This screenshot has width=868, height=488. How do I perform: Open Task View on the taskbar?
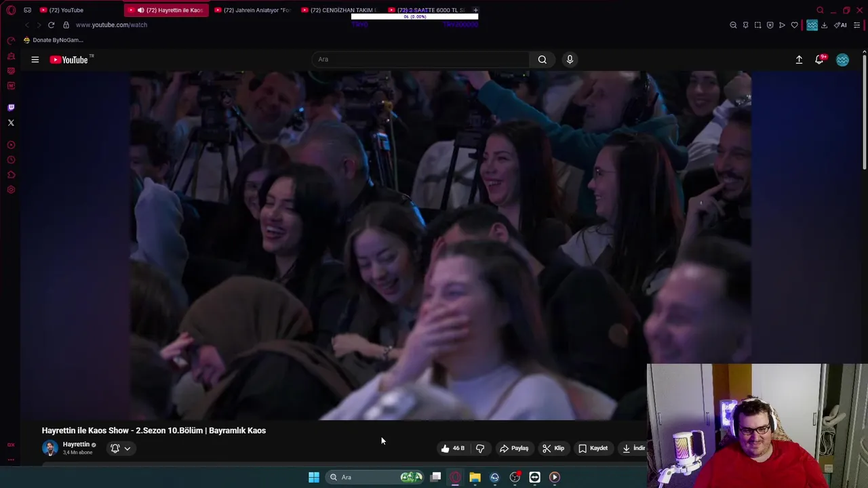(x=435, y=477)
